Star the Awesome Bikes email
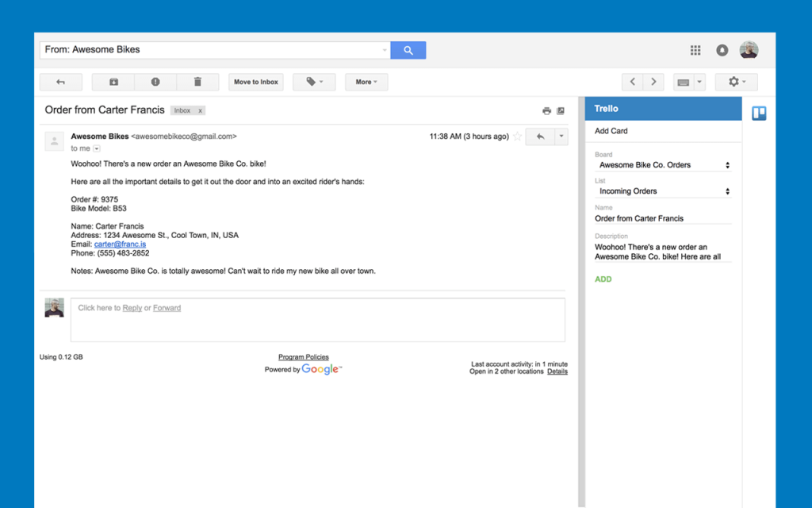This screenshot has width=812, height=508. pyautogui.click(x=517, y=136)
